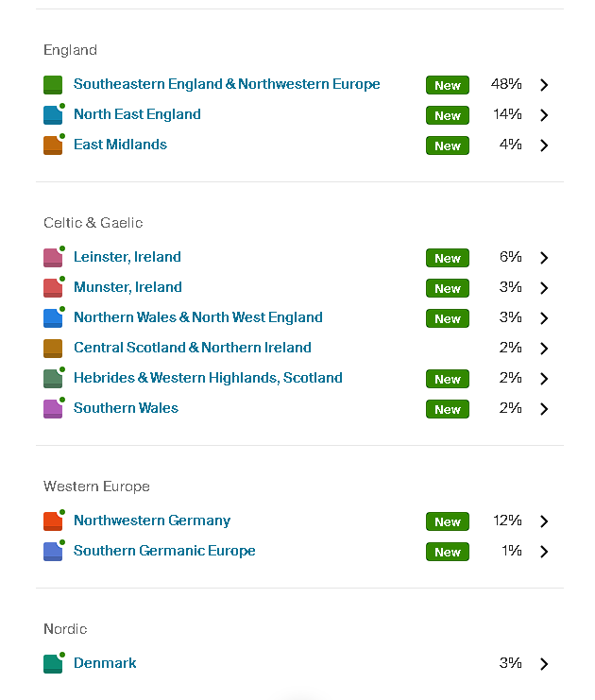Open Central Scotland & Northern Ireland link
Viewport: 595px width, 700px height.
point(192,348)
